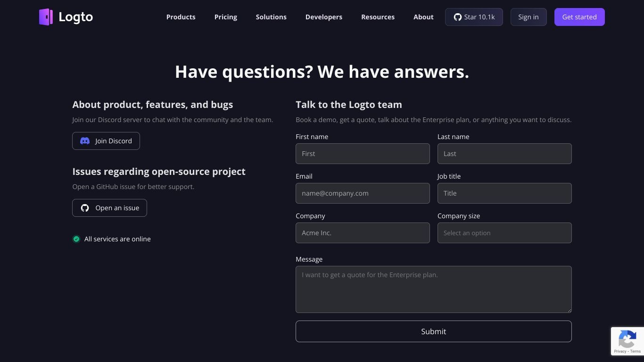Click the GitHub icon in Star button
Viewport: 644px width, 362px height.
(457, 17)
